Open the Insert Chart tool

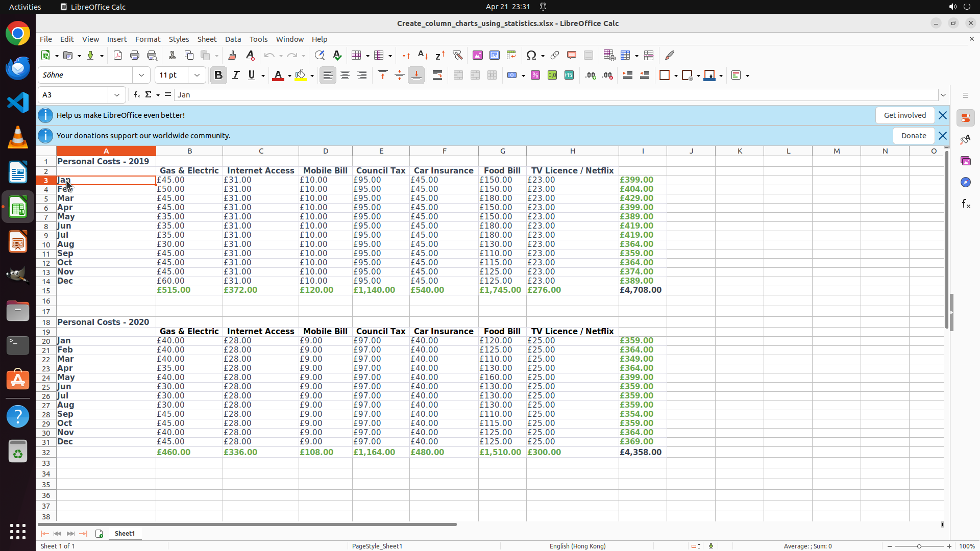[x=495, y=56]
